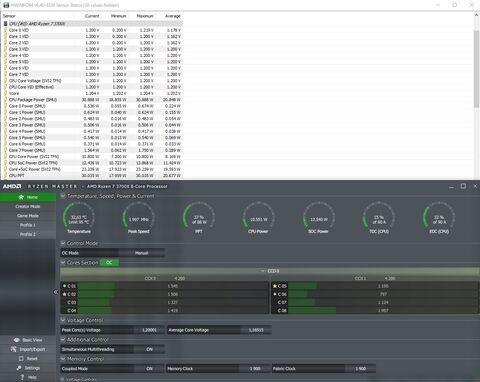Click the Peak Core(s) Voltage value field
The width and height of the screenshot is (480, 382).
(149, 330)
